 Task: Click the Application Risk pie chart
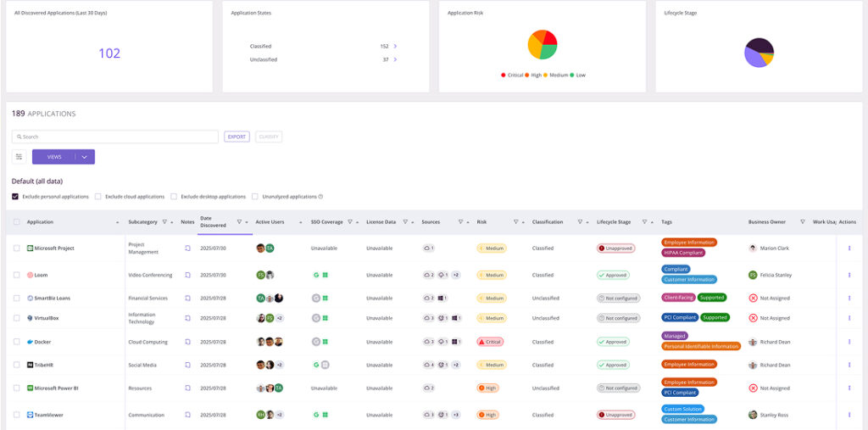(542, 45)
